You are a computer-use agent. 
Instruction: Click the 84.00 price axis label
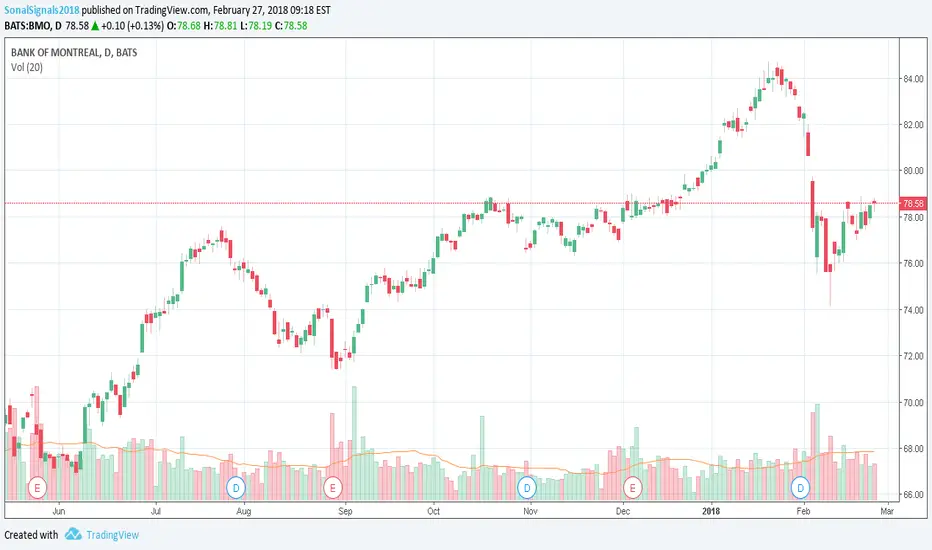913,78
